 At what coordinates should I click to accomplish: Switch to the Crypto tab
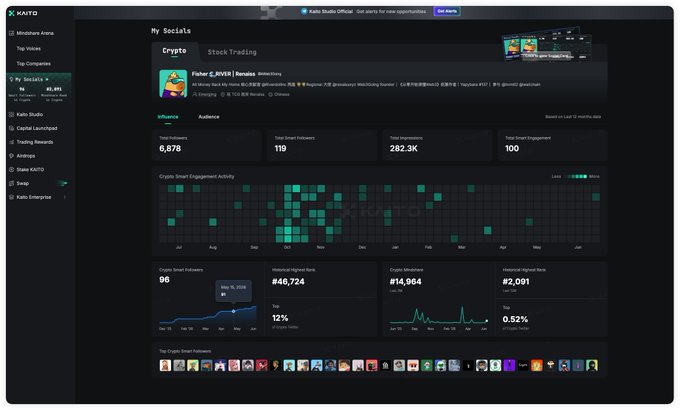point(174,51)
